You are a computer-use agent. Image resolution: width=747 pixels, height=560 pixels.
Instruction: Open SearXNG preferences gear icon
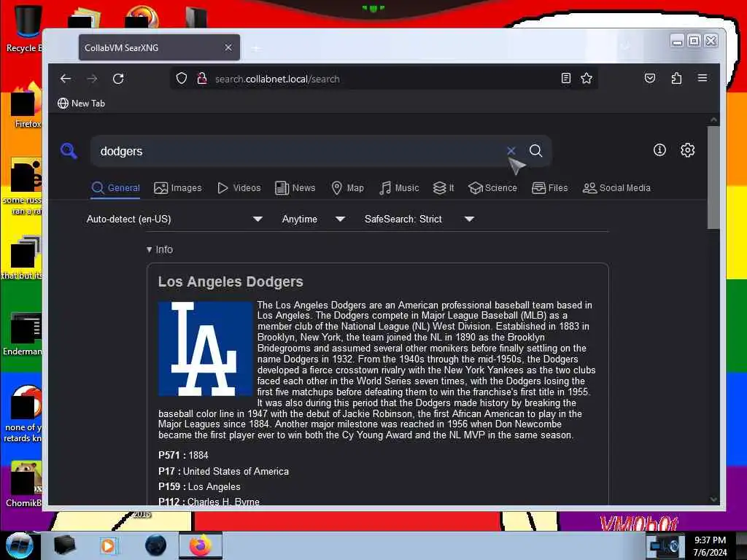687,150
